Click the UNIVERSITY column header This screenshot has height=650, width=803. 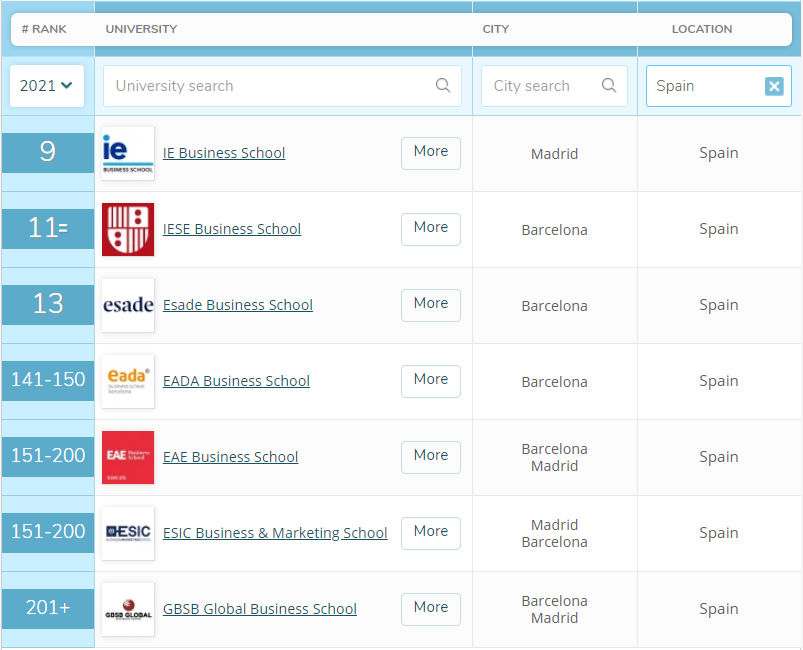click(x=141, y=29)
